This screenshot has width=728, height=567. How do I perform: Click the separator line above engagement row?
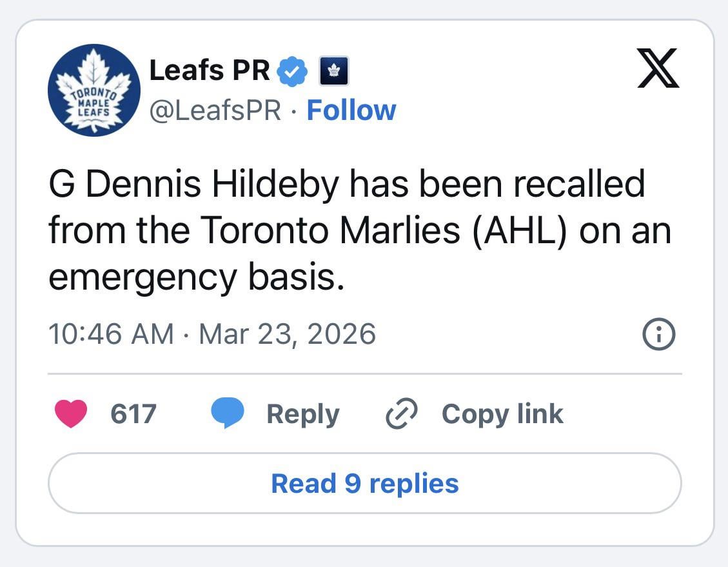coord(364,374)
